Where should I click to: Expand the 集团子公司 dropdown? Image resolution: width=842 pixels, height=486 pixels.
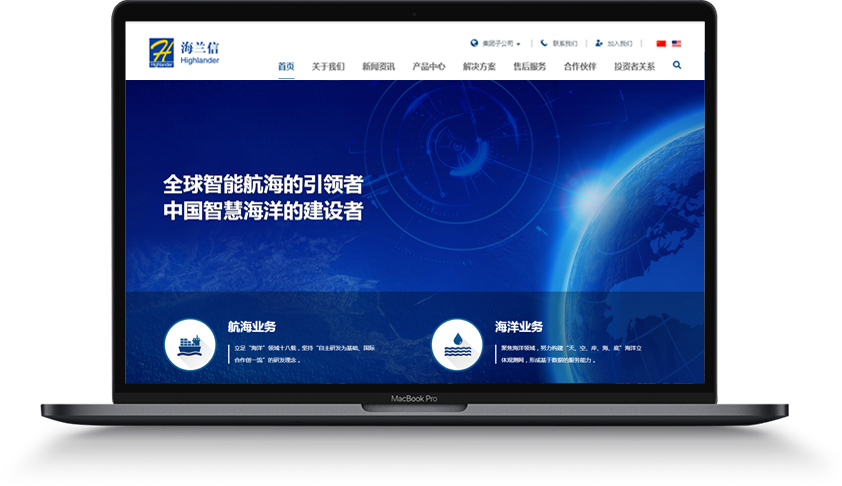[500, 44]
